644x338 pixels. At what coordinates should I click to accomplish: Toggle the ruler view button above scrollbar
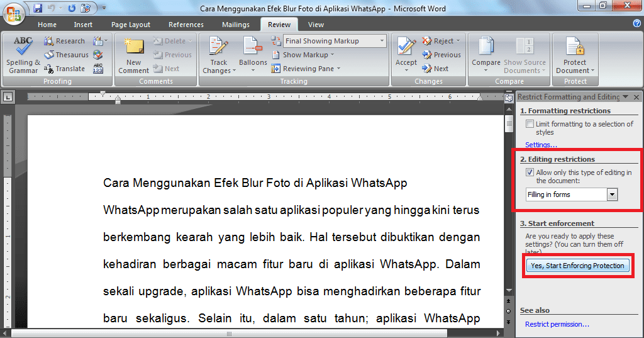click(x=509, y=97)
